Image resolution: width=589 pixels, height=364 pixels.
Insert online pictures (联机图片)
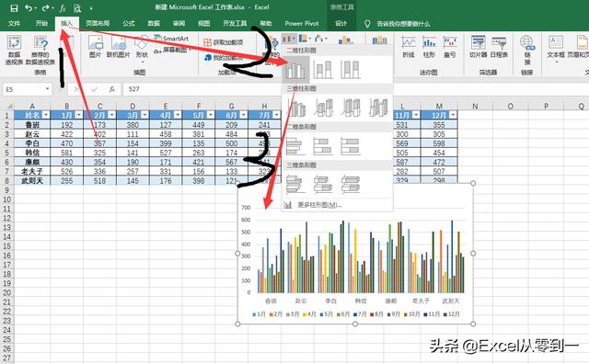(x=119, y=46)
